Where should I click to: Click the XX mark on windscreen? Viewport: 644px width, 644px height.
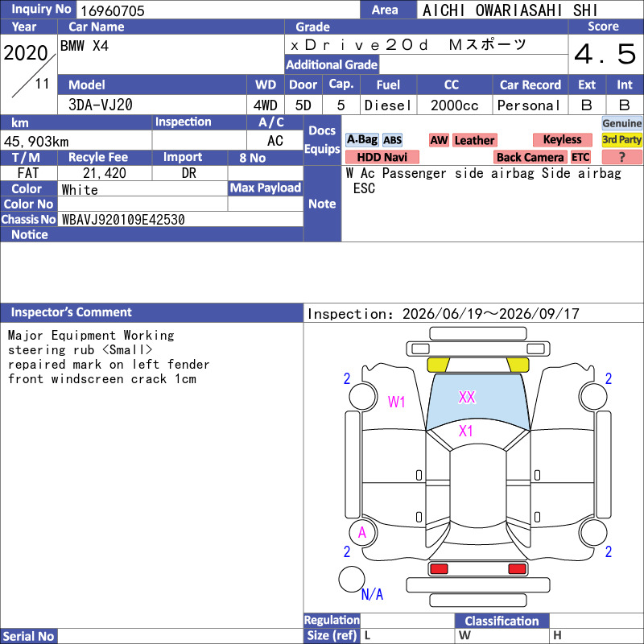pyautogui.click(x=467, y=397)
